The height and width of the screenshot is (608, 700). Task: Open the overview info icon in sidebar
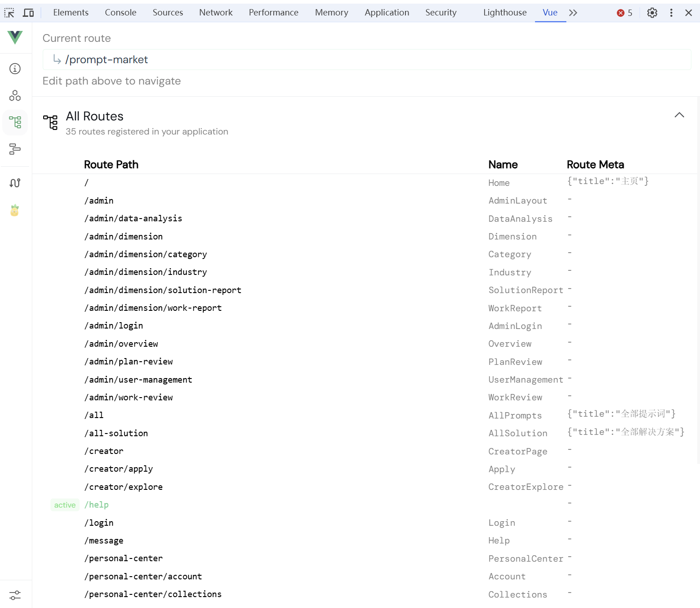(x=15, y=69)
